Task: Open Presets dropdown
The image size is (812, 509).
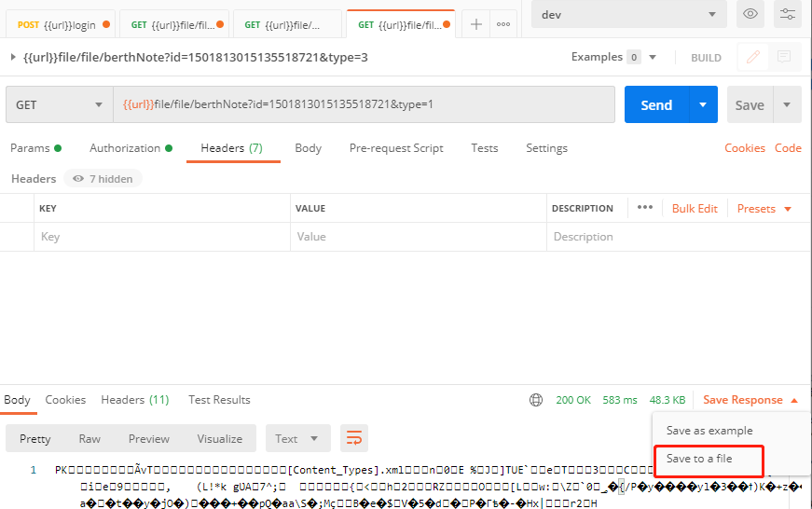Action: 764,209
